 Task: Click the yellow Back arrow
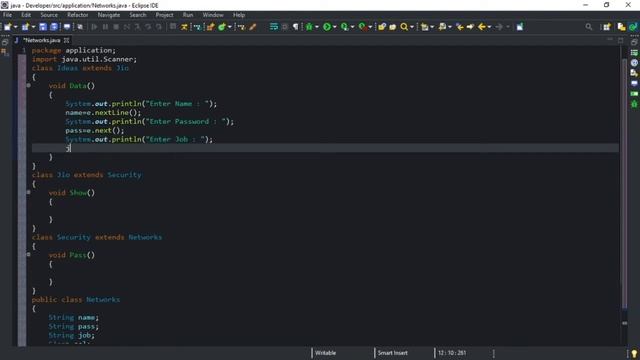click(x=482, y=27)
